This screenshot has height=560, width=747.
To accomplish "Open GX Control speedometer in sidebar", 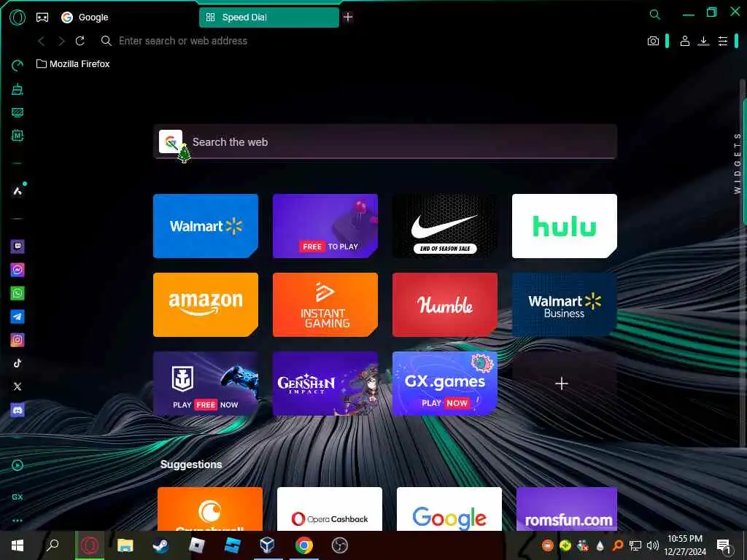I will 18,66.
